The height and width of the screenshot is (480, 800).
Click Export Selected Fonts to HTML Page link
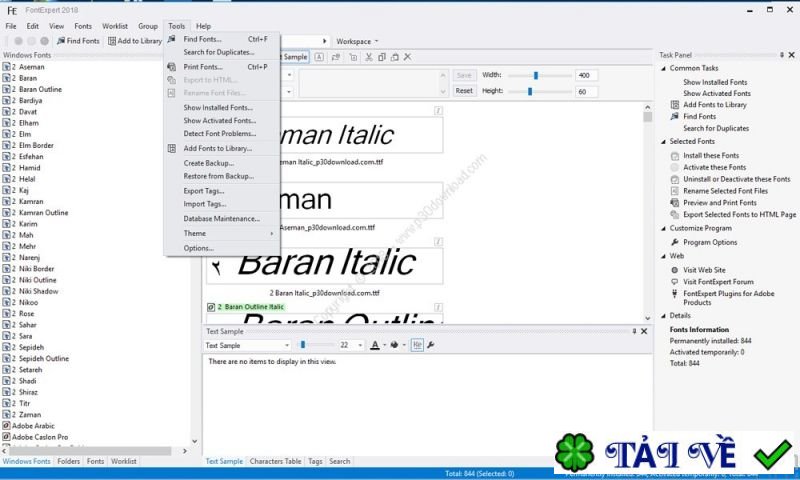[739, 215]
